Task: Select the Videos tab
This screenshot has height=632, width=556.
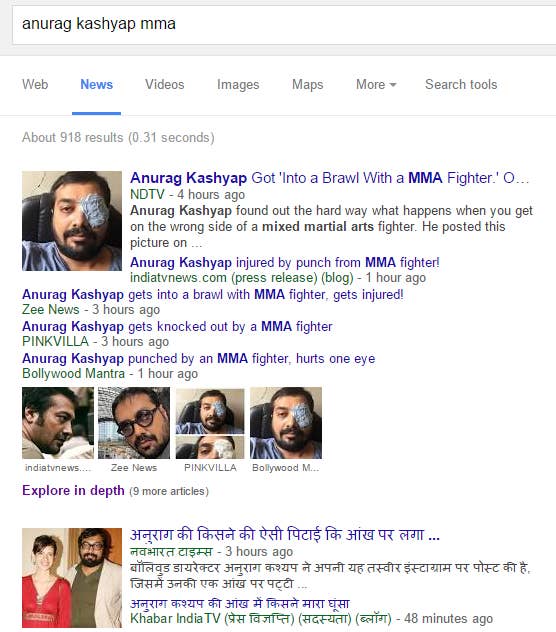Action: click(x=165, y=85)
